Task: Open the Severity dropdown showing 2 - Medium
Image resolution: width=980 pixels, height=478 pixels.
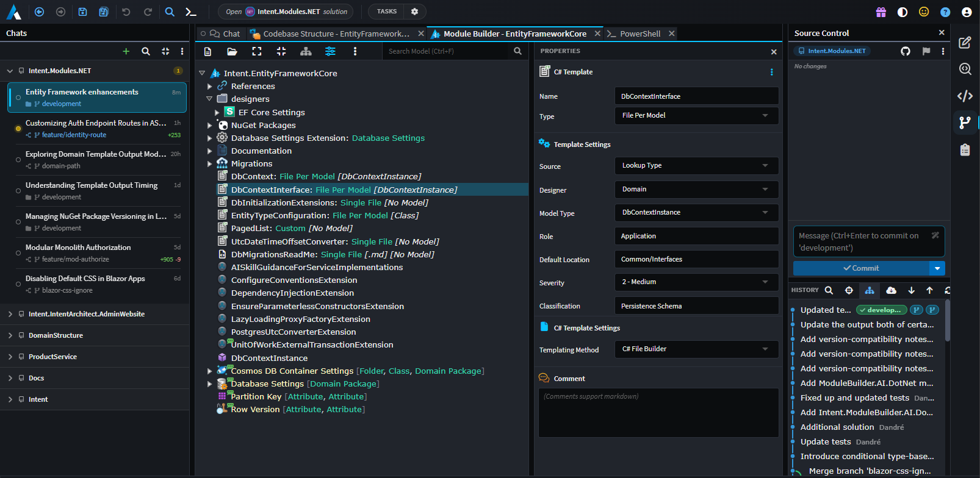Action: (x=696, y=282)
